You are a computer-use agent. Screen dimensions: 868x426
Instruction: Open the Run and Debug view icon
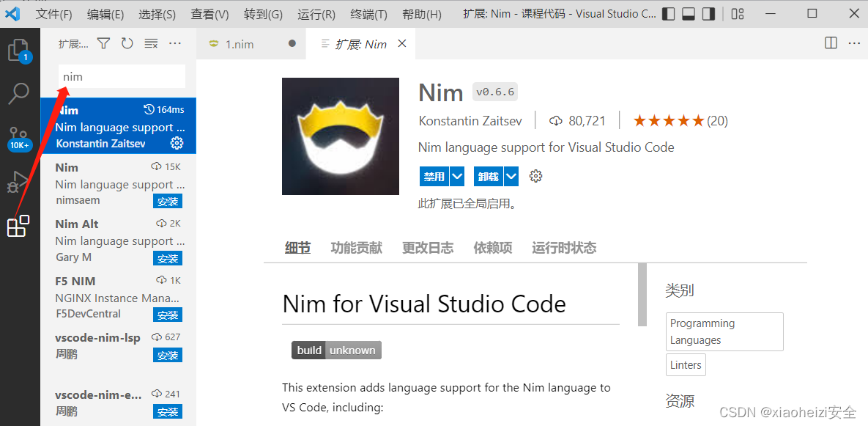point(19,182)
